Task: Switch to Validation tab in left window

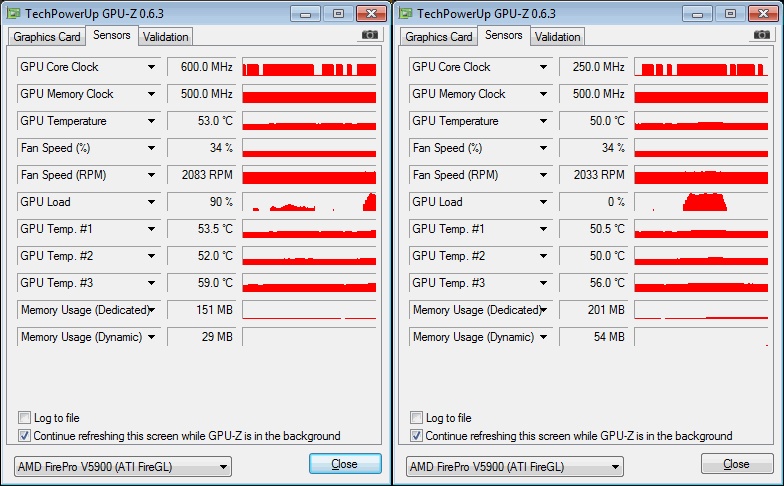Action: 166,37
